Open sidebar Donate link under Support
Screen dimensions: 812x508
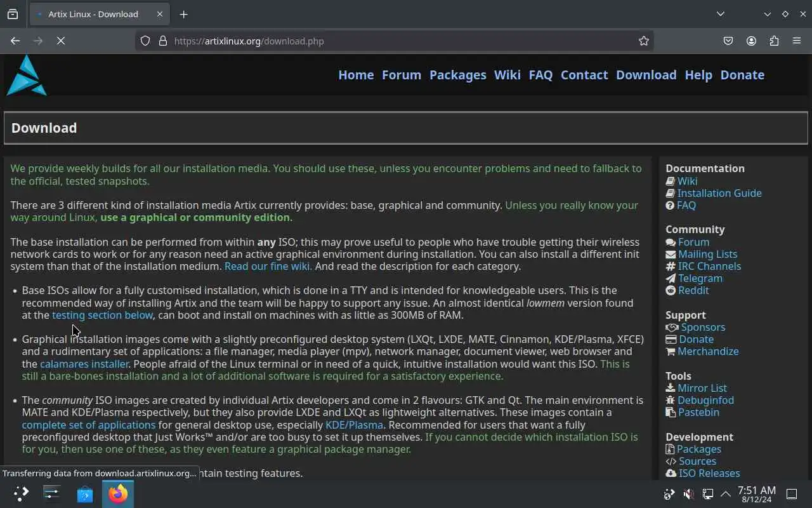(696, 339)
